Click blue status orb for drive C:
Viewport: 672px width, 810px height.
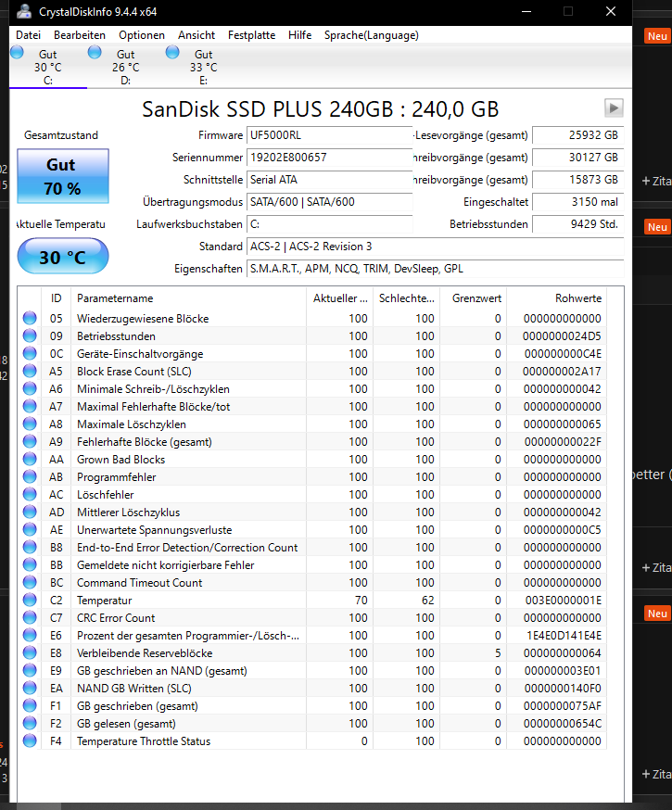coord(17,53)
